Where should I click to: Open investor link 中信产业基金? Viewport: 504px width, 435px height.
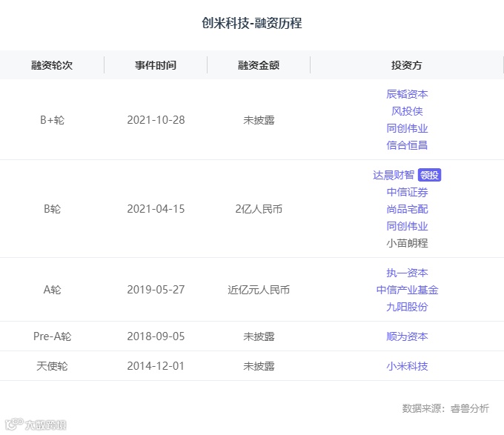(407, 290)
